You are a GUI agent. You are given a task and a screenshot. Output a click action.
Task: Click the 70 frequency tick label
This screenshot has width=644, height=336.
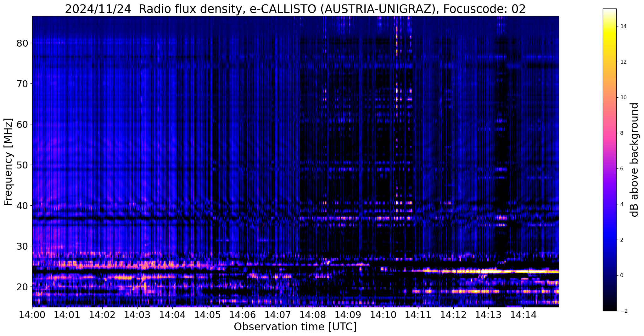coord(22,84)
